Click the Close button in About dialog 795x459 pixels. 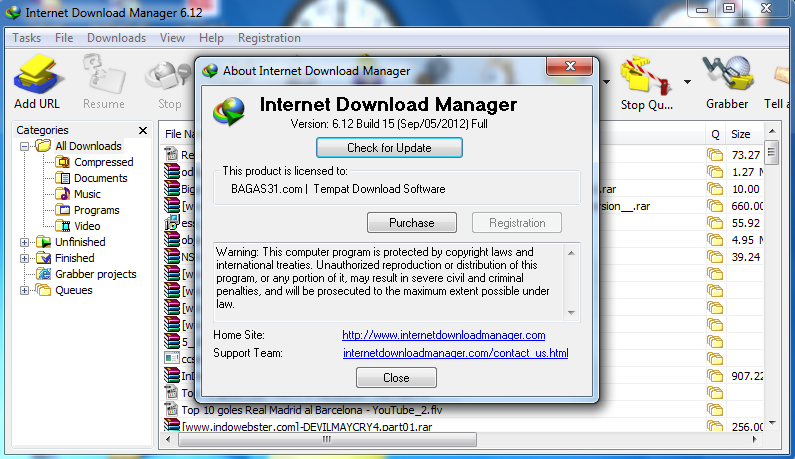(396, 378)
